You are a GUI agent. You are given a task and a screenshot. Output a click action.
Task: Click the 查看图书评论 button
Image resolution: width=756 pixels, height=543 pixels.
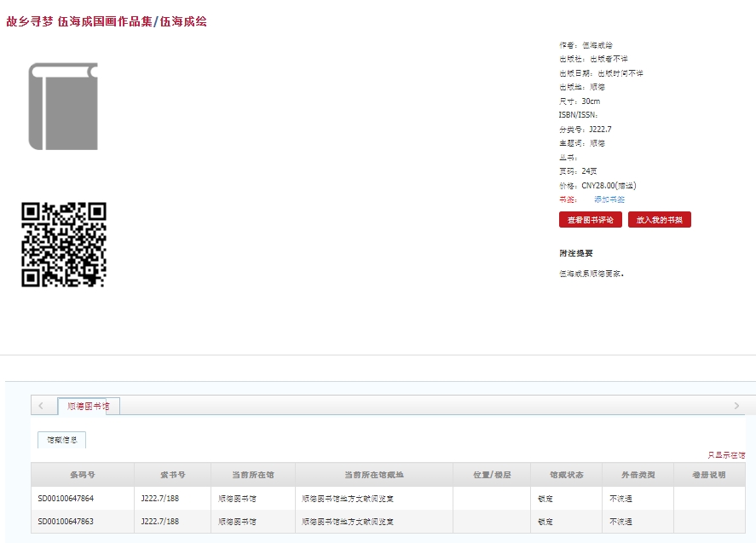pyautogui.click(x=590, y=220)
